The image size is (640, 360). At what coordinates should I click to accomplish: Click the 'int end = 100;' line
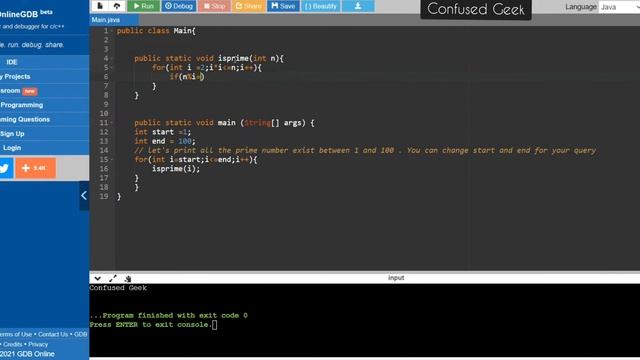tap(165, 141)
